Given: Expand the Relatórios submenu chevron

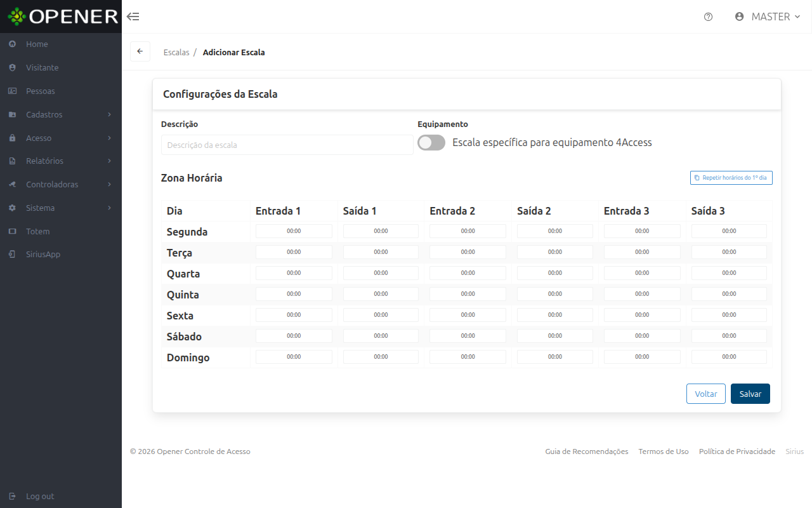Looking at the screenshot, I should pyautogui.click(x=109, y=161).
